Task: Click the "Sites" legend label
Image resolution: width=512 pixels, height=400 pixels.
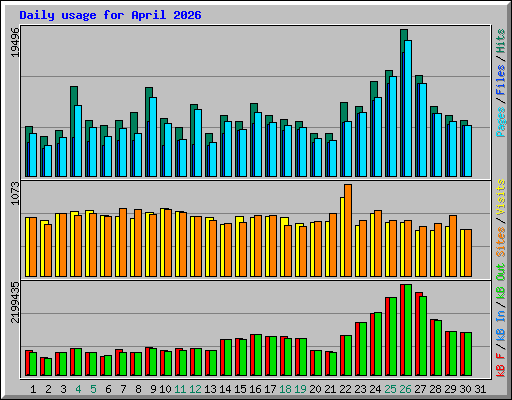Action: pyautogui.click(x=501, y=242)
